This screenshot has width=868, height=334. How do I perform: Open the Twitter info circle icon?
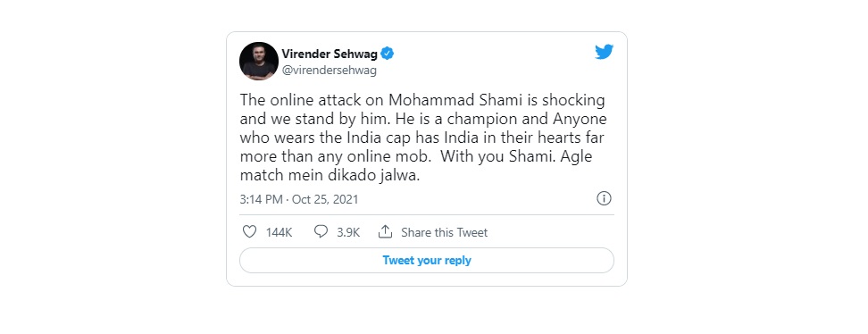coord(604,198)
